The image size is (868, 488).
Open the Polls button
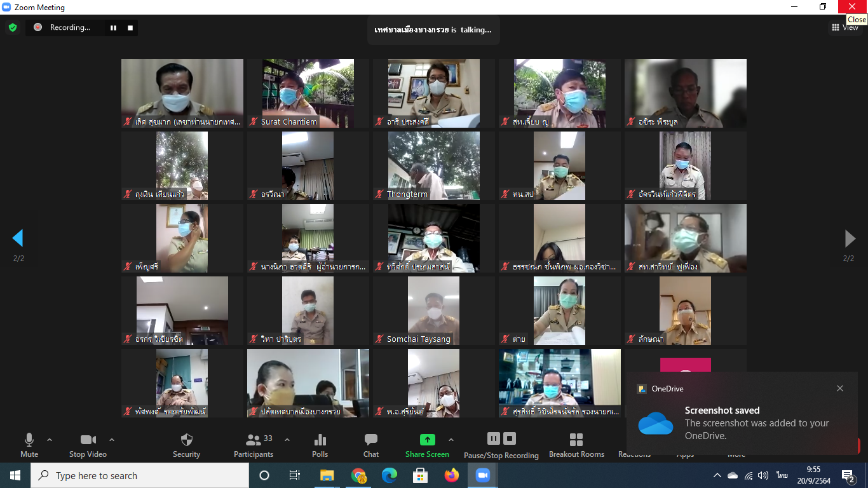click(x=320, y=445)
